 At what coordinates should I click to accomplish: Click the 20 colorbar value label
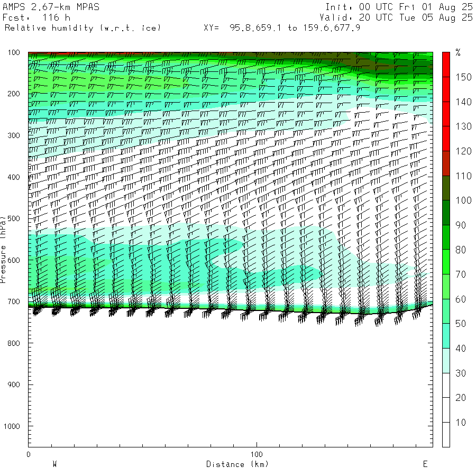coord(461,398)
